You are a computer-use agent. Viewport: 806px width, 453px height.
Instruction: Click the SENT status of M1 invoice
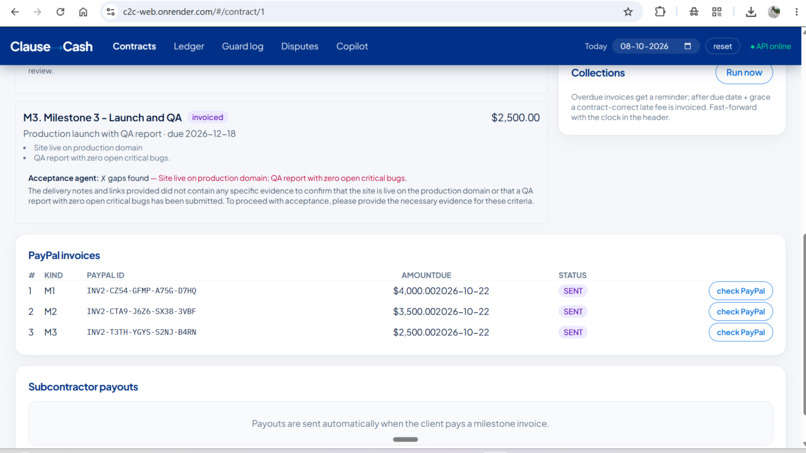[x=573, y=291]
